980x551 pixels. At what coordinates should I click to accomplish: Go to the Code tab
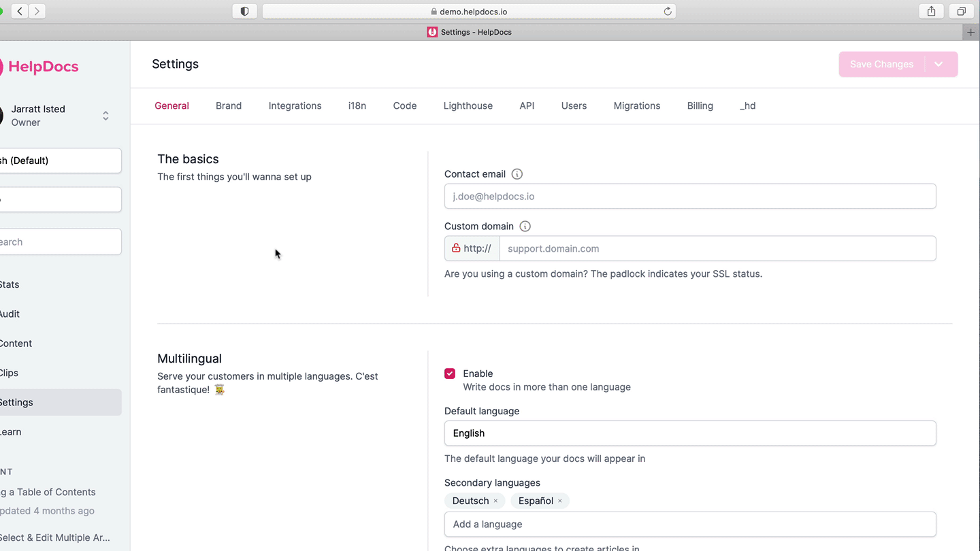pyautogui.click(x=405, y=106)
